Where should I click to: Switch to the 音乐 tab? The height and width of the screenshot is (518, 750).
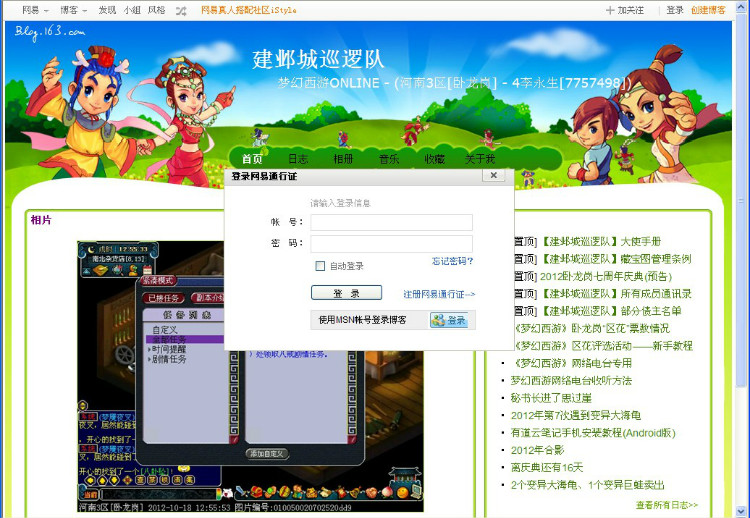(389, 158)
